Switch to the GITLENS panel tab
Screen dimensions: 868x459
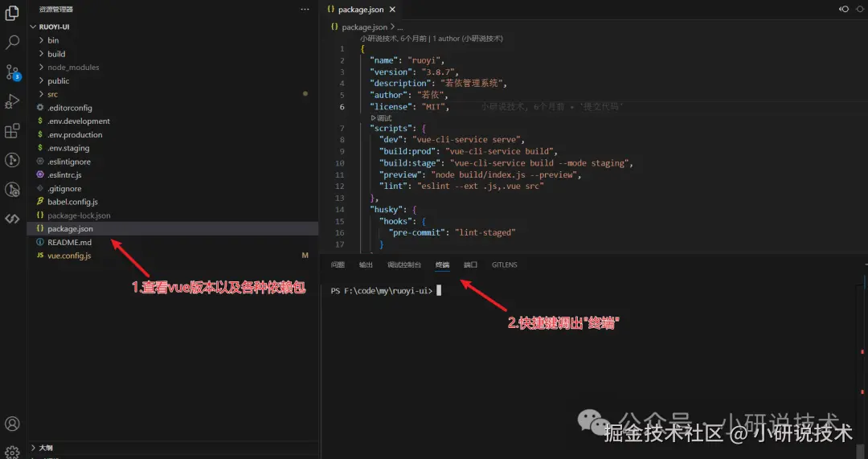(x=504, y=264)
